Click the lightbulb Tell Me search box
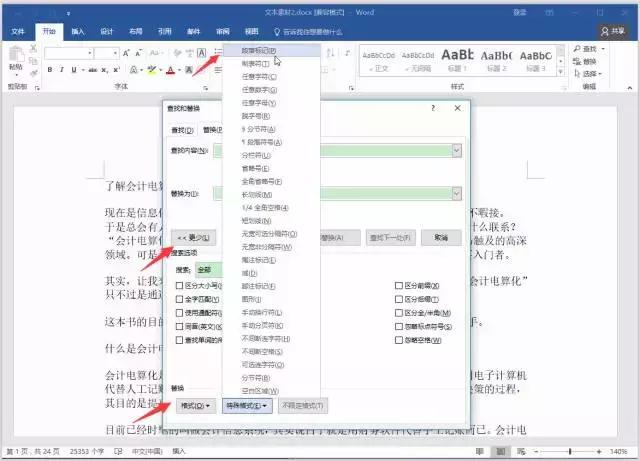 pyautogui.click(x=308, y=32)
